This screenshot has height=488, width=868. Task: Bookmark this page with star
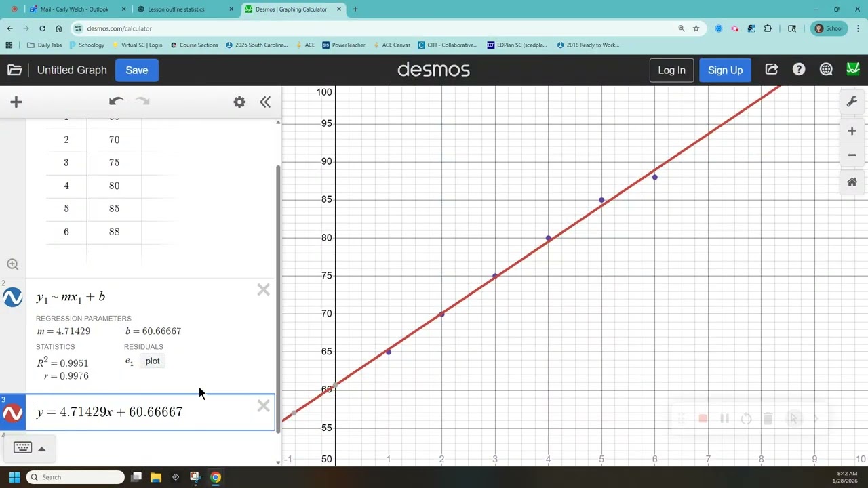(696, 28)
